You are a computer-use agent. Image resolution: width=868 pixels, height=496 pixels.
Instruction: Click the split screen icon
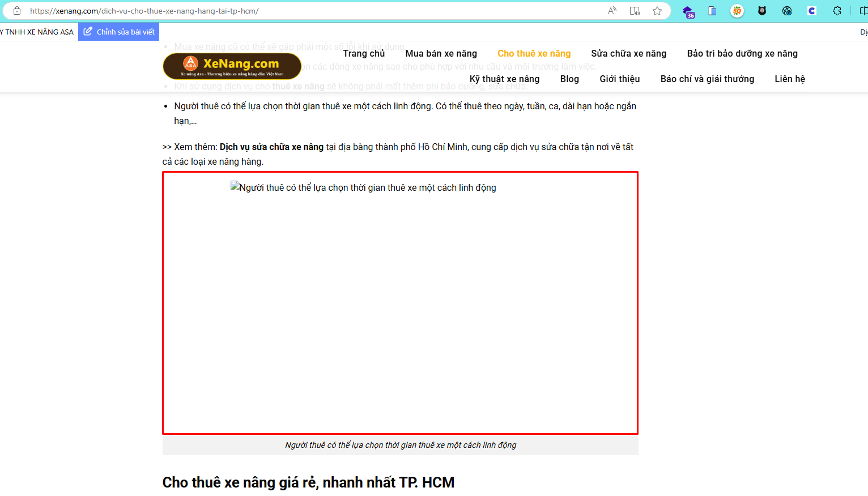pos(863,11)
